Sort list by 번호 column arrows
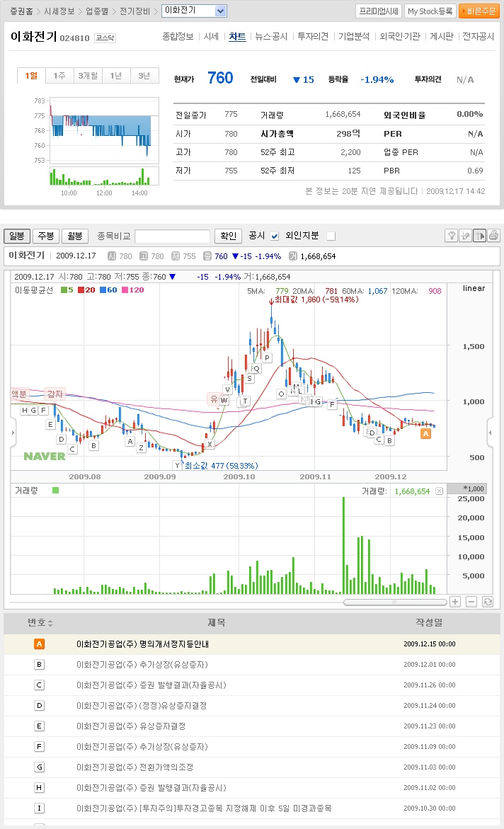Image resolution: width=504 pixels, height=829 pixels. (50, 623)
